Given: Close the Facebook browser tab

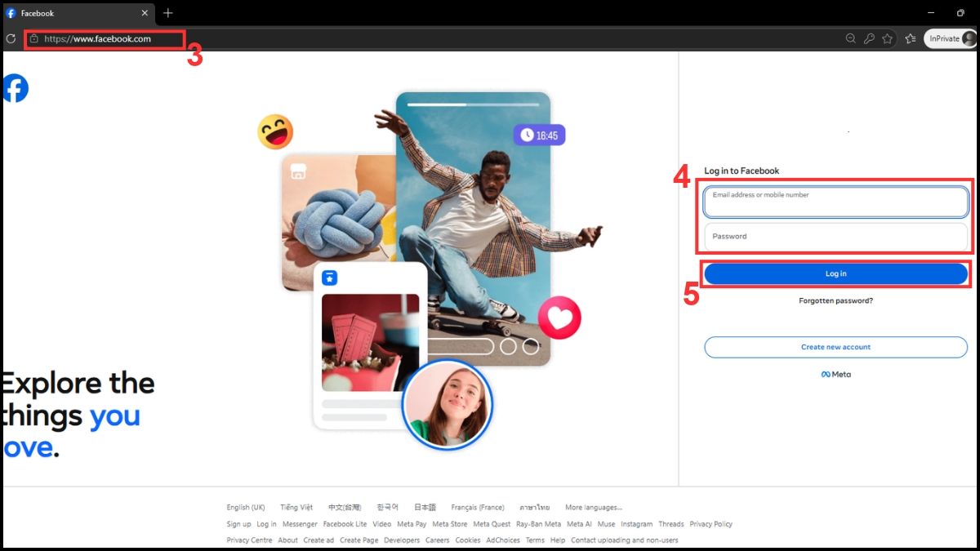Looking at the screenshot, I should click(x=145, y=13).
